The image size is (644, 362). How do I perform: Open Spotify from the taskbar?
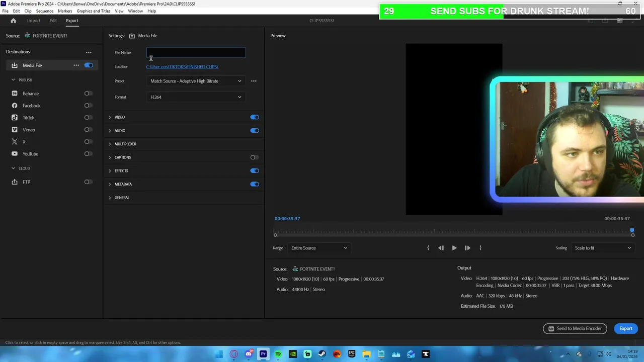pyautogui.click(x=278, y=354)
